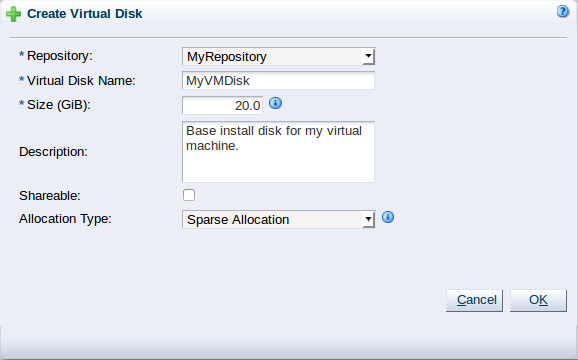
Task: Click into the Size (GiB) field
Action: (222, 105)
